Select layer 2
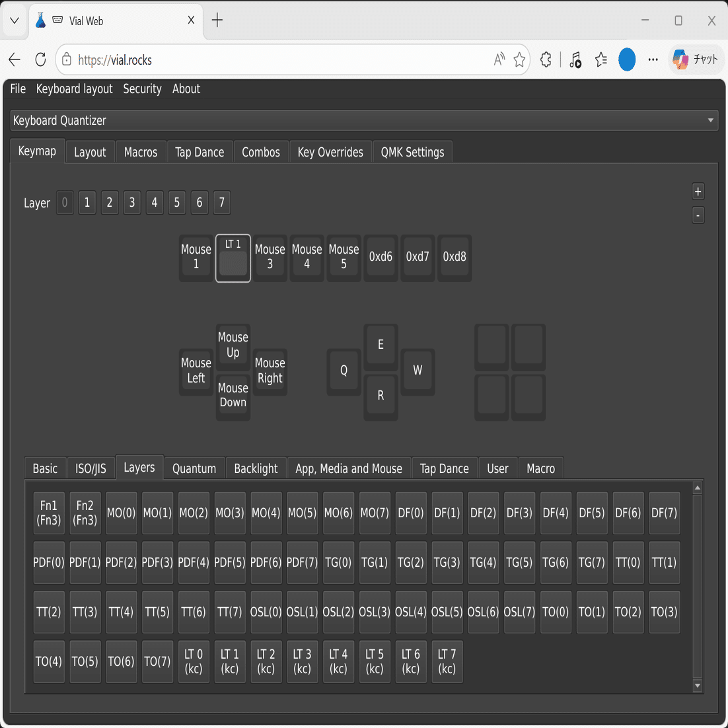The width and height of the screenshot is (728, 728). click(x=110, y=202)
